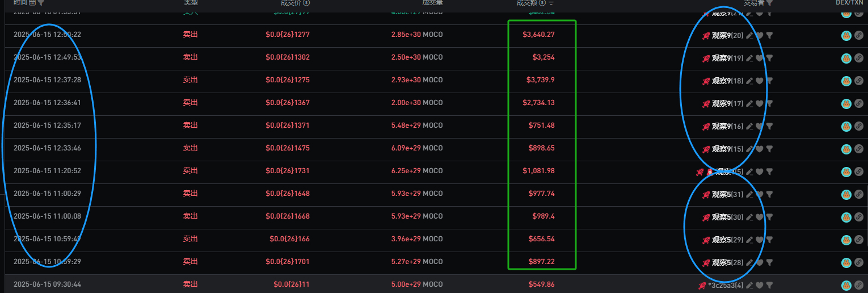
Task: Open trader 观察9[16] profile
Action: pos(727,126)
